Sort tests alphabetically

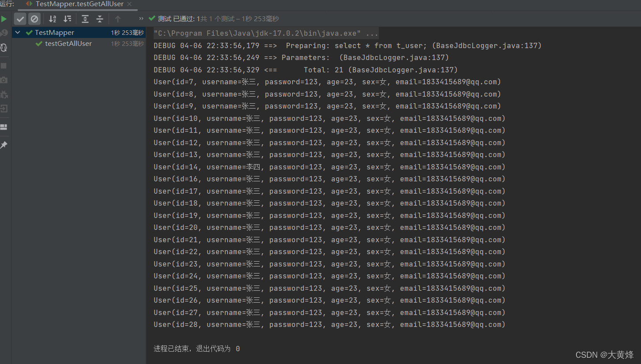click(x=53, y=19)
